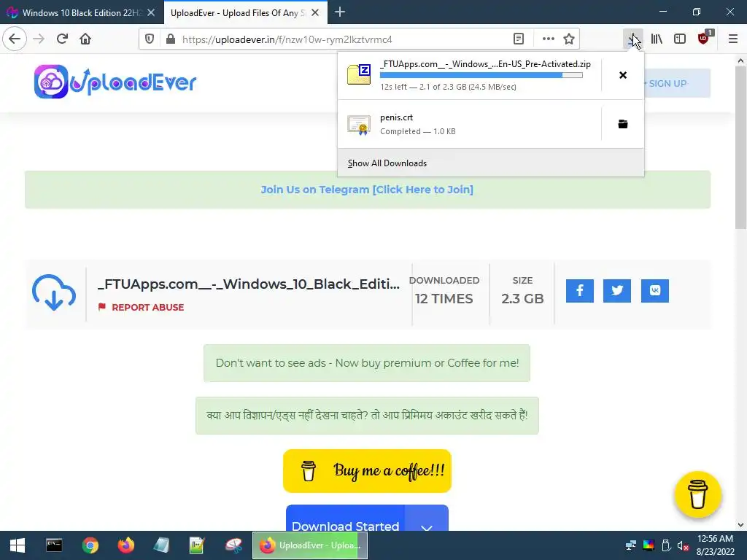Click the buy premium English notice
The width and height of the screenshot is (747, 560).
(x=367, y=363)
